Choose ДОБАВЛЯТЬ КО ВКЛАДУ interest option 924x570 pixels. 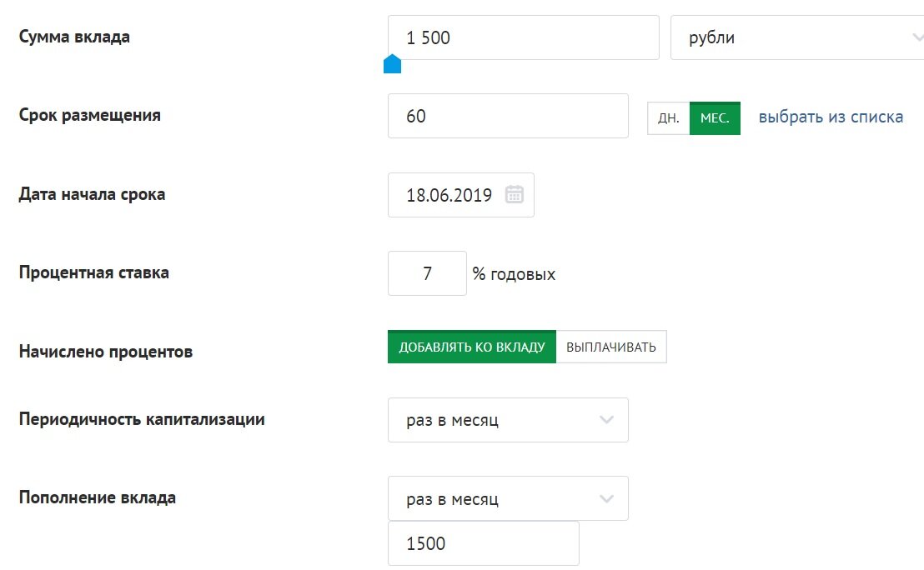tap(471, 347)
